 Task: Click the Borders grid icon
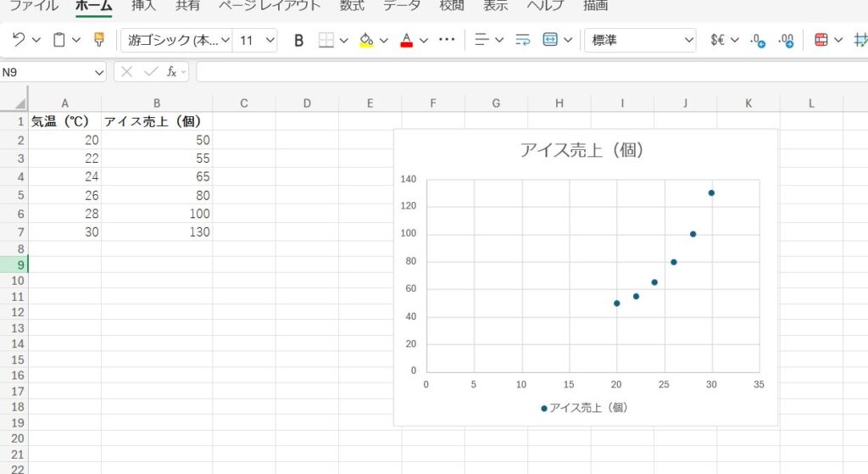(x=326, y=40)
